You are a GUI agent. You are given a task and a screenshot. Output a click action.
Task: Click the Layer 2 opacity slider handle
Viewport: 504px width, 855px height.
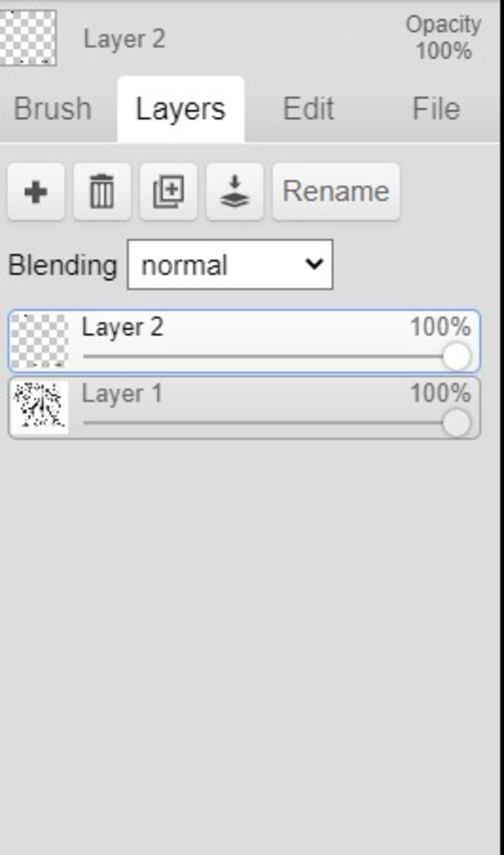[456, 356]
